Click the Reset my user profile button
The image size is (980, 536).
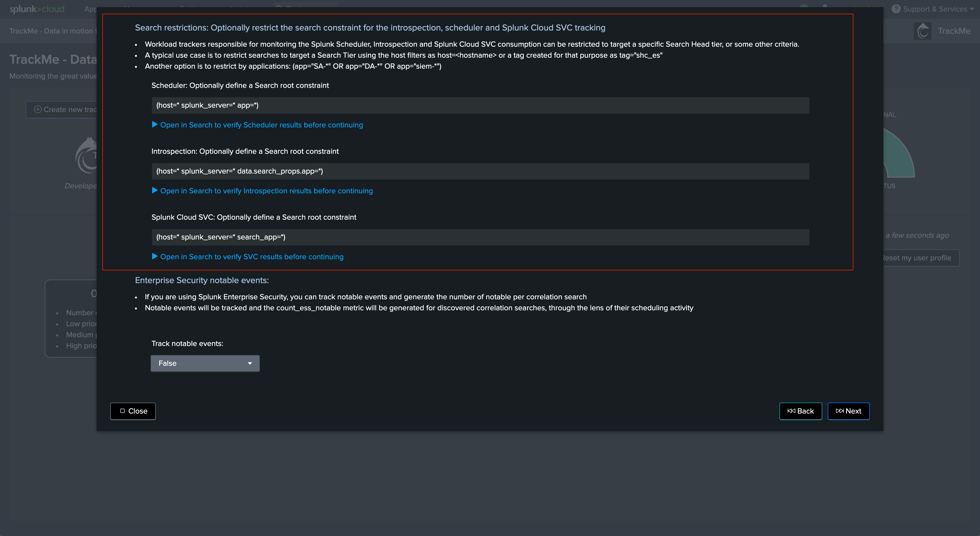[x=917, y=258]
